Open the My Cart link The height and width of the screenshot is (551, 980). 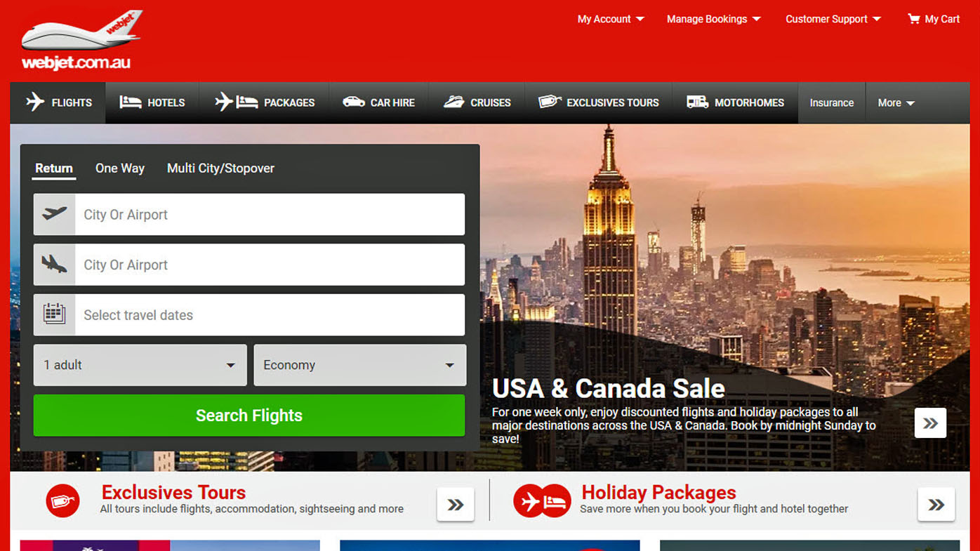click(934, 19)
